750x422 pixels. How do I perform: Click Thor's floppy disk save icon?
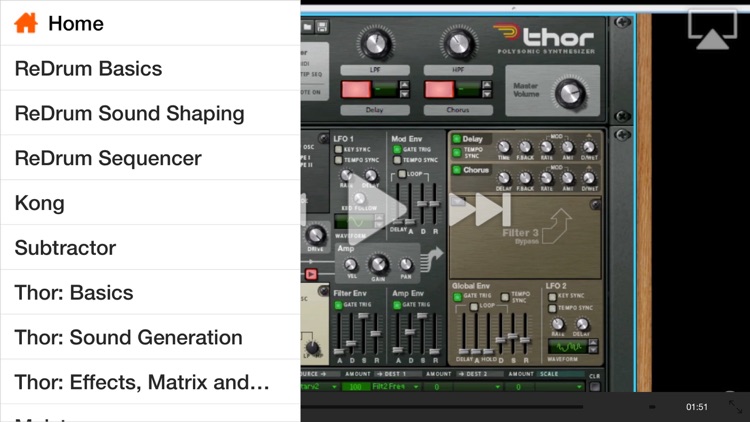[322, 27]
